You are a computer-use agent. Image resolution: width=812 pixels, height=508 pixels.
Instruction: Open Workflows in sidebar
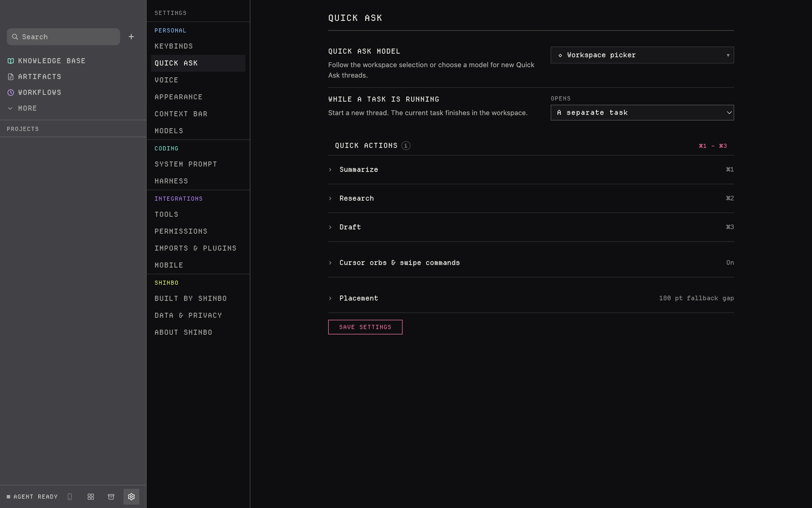(34, 92)
